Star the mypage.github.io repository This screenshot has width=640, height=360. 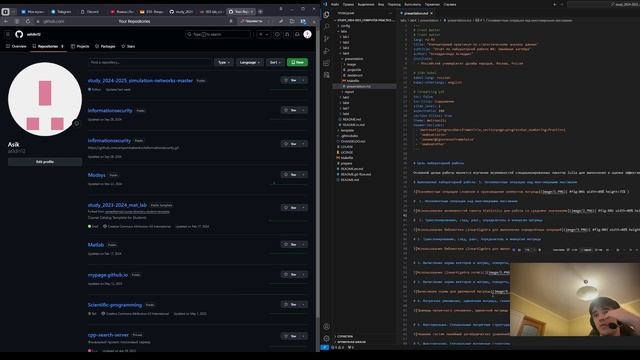click(290, 274)
